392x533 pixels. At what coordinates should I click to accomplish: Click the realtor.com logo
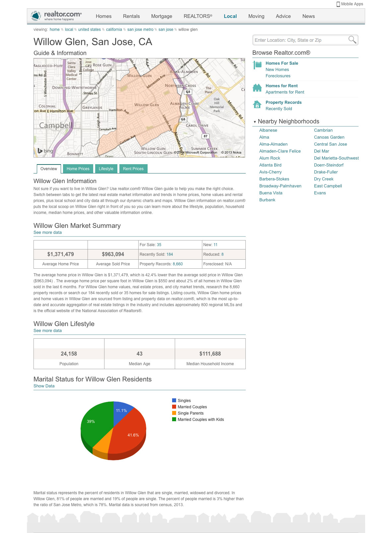point(56,16)
